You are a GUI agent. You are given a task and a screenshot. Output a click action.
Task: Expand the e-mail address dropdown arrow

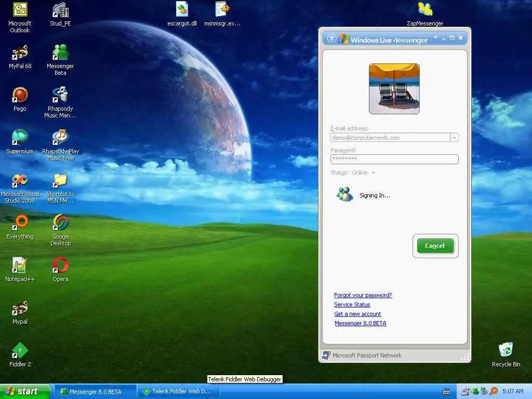pos(454,137)
